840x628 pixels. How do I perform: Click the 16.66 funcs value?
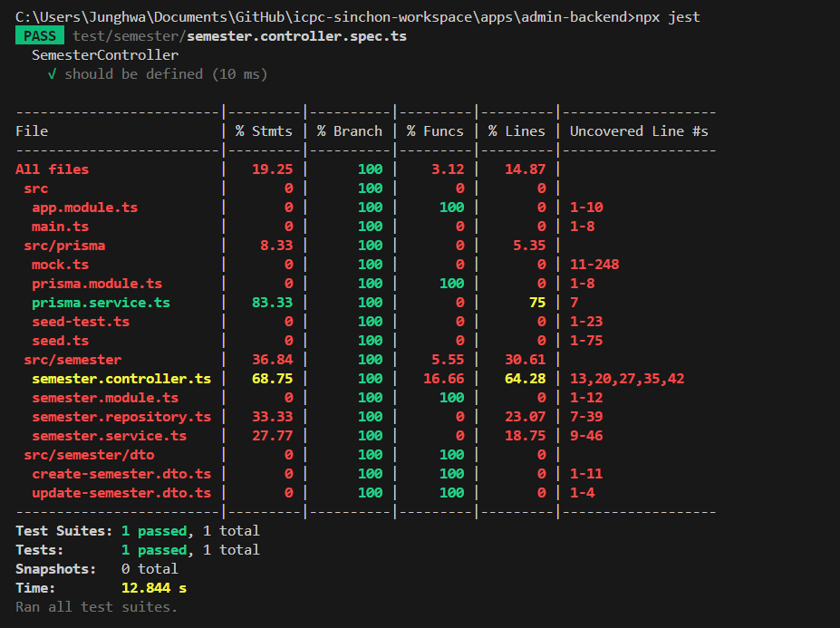pos(444,379)
